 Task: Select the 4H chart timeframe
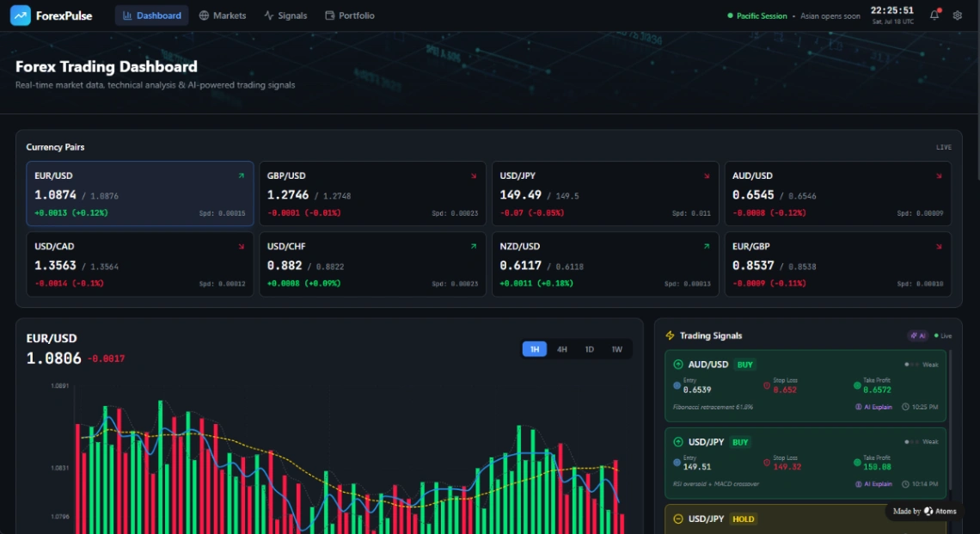tap(562, 349)
